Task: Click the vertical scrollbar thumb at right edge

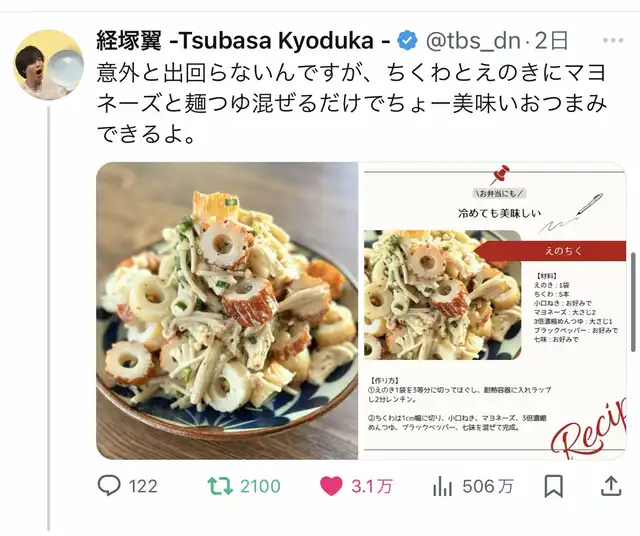Action: tap(633, 302)
